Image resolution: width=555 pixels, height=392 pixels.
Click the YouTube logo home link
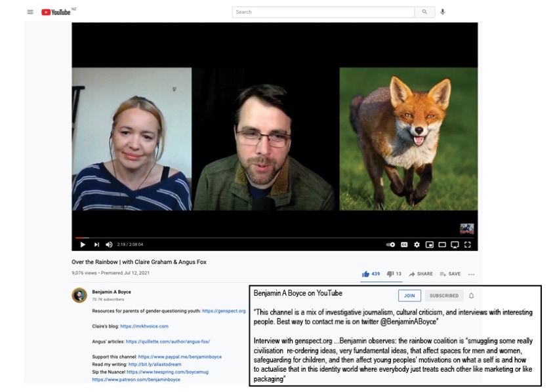click(x=56, y=12)
